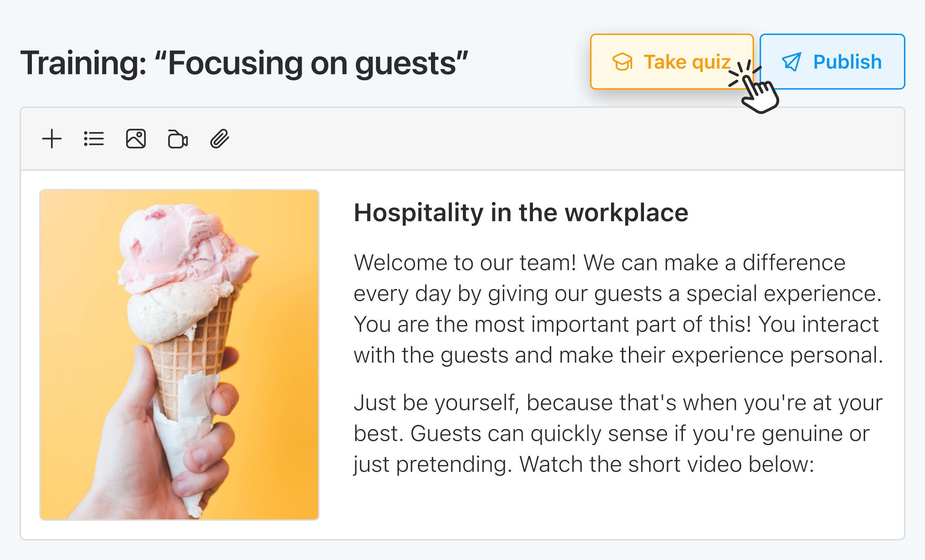Insert an image into the training
This screenshot has width=925, height=560.
coord(136,138)
